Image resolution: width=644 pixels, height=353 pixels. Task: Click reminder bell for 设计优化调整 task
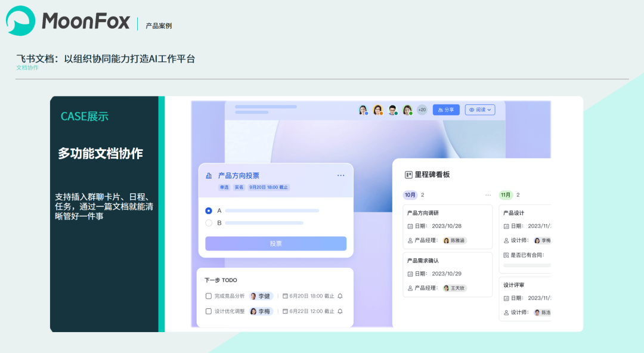(x=340, y=311)
